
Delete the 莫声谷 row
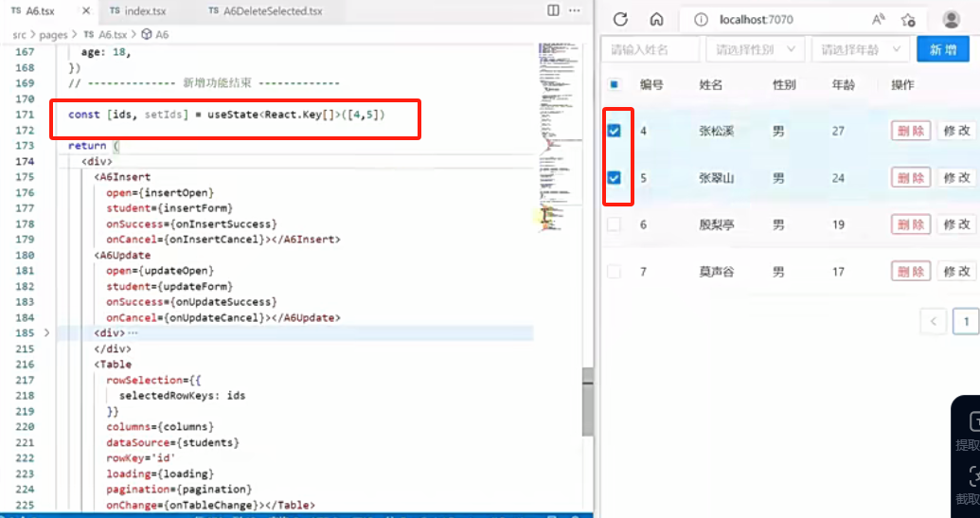click(911, 272)
